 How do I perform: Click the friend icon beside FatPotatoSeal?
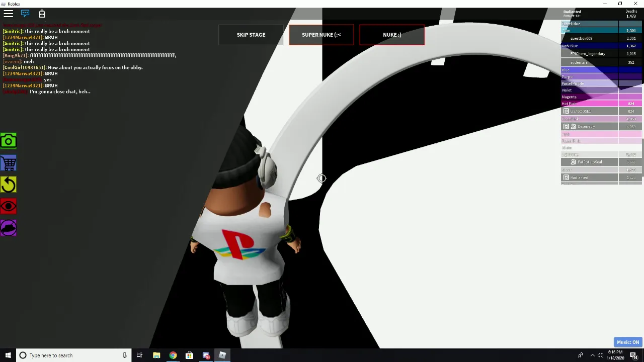point(574,162)
